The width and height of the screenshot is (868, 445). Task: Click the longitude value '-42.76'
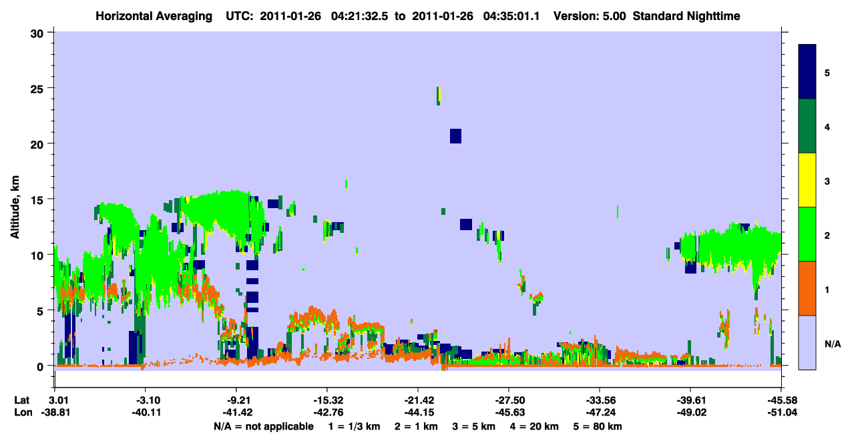tap(327, 412)
